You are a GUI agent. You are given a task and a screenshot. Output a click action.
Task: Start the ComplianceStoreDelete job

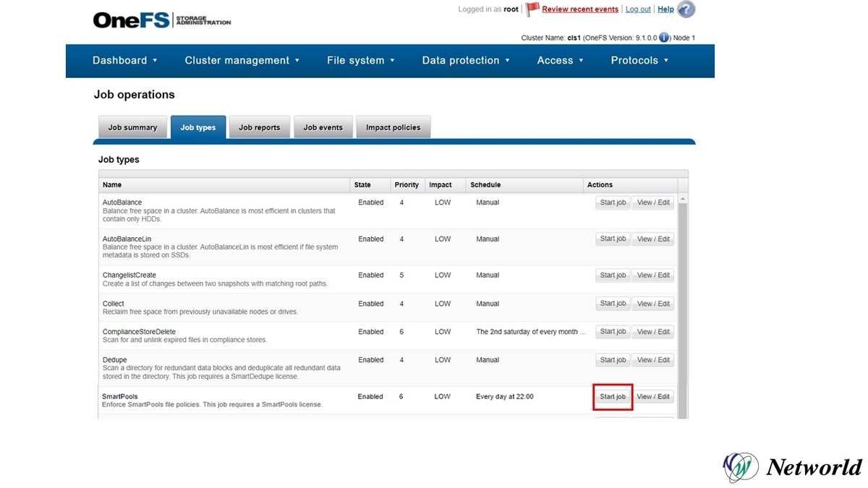click(x=613, y=332)
